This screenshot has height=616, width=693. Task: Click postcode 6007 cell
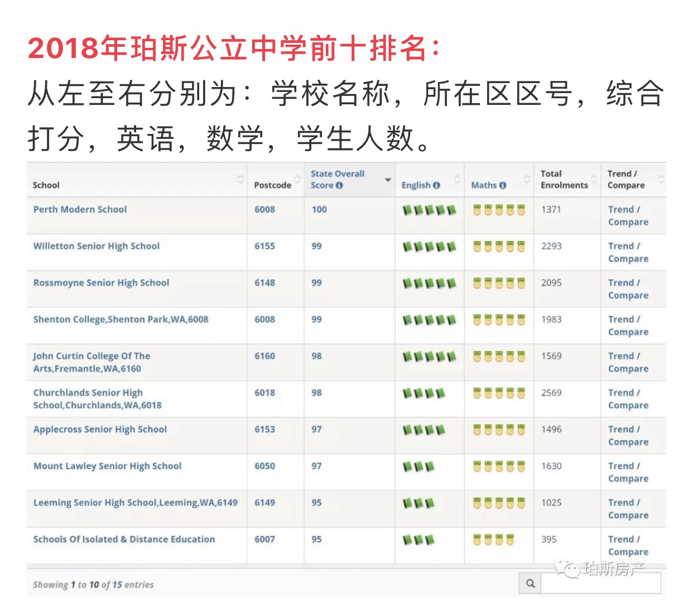tap(264, 539)
